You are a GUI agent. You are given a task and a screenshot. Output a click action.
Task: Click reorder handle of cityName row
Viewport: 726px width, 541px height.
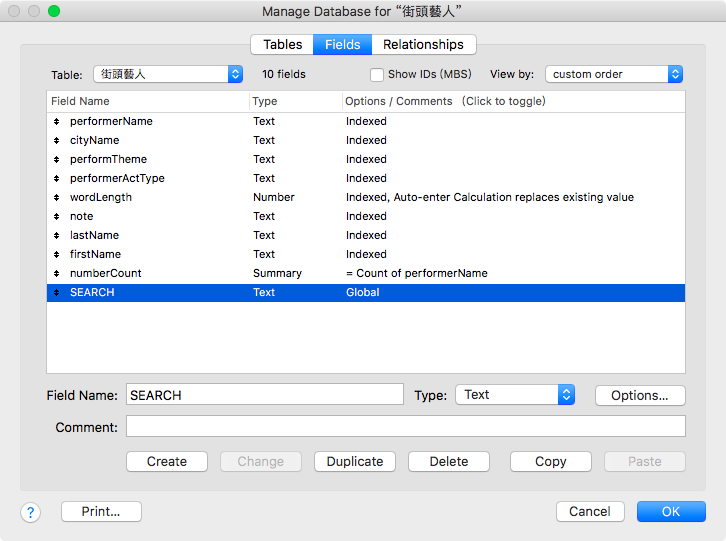coord(56,140)
